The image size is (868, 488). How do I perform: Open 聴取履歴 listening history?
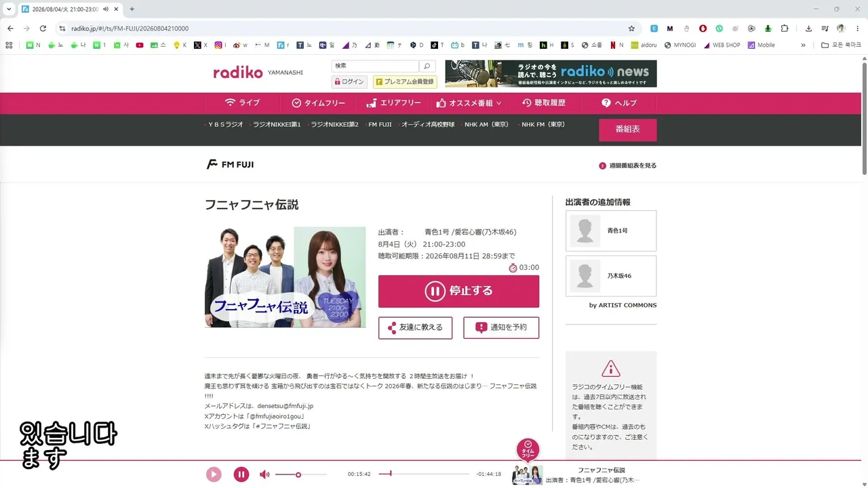tap(544, 103)
